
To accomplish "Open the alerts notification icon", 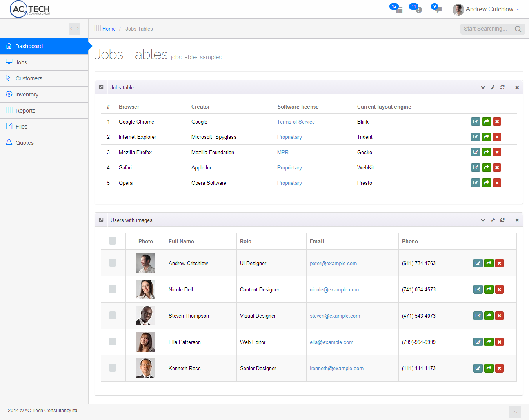I will [418, 9].
